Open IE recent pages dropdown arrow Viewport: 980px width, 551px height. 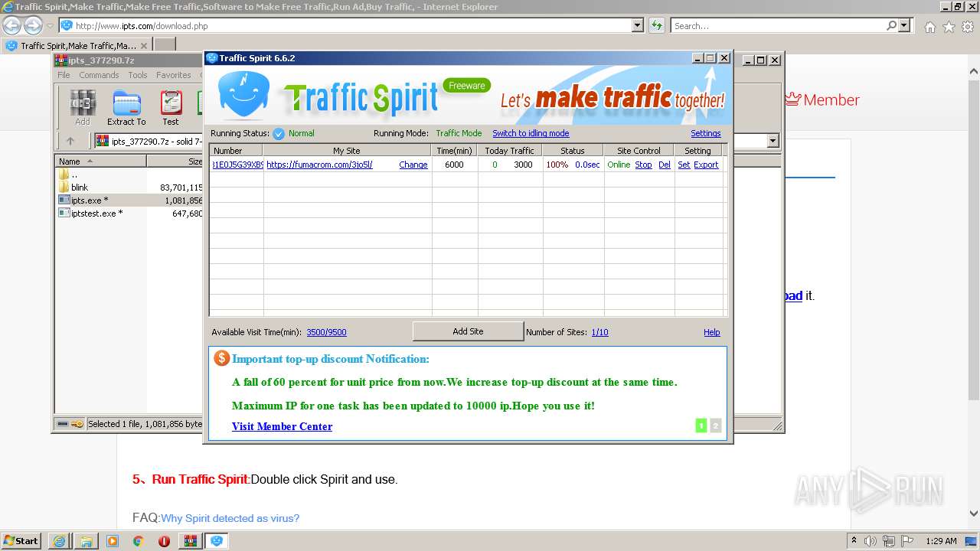[x=50, y=25]
